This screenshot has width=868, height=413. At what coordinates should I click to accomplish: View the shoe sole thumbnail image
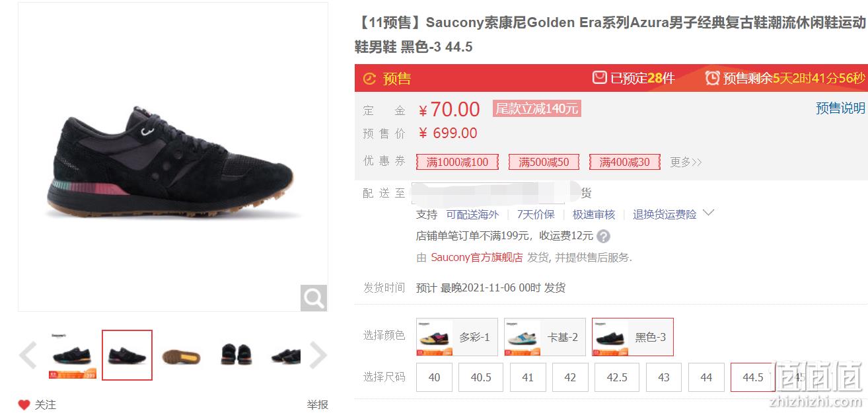[181, 356]
